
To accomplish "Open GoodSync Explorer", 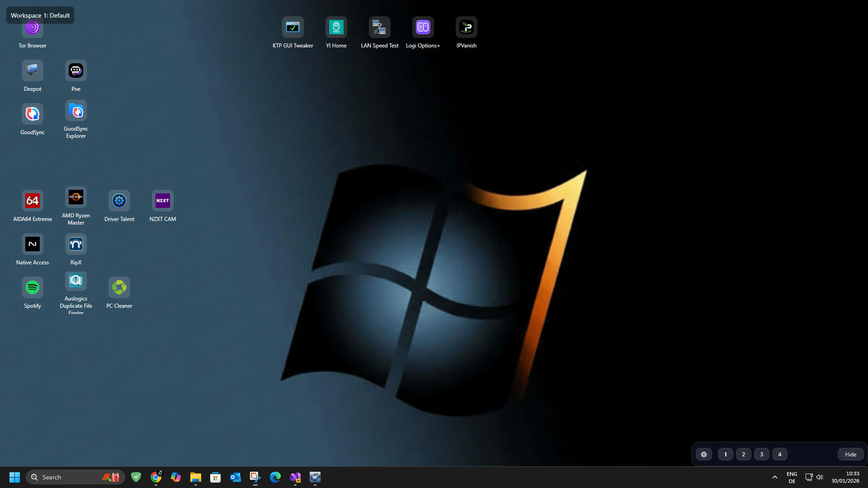I will point(75,111).
